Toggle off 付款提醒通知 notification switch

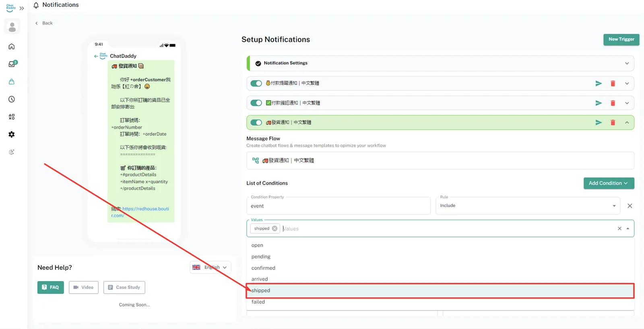pyautogui.click(x=256, y=83)
